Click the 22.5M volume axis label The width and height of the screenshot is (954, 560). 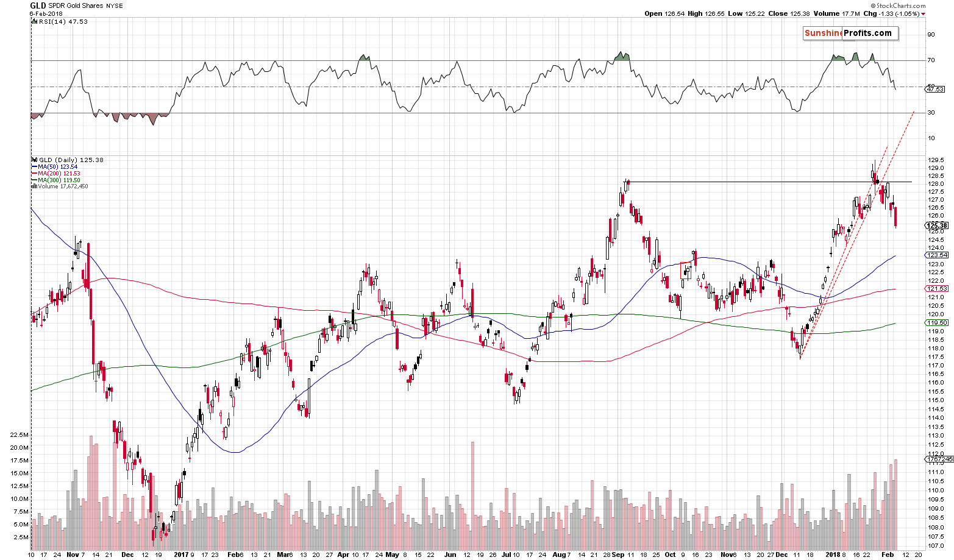(x=20, y=435)
